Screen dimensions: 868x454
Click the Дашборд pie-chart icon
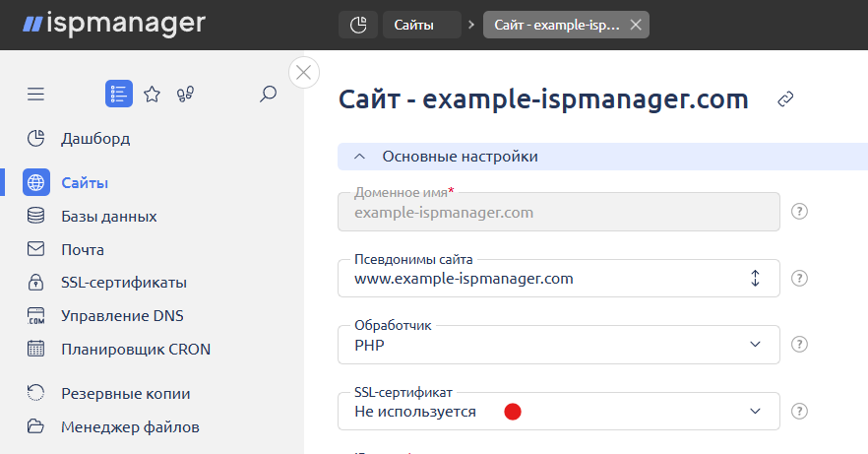(x=36, y=139)
